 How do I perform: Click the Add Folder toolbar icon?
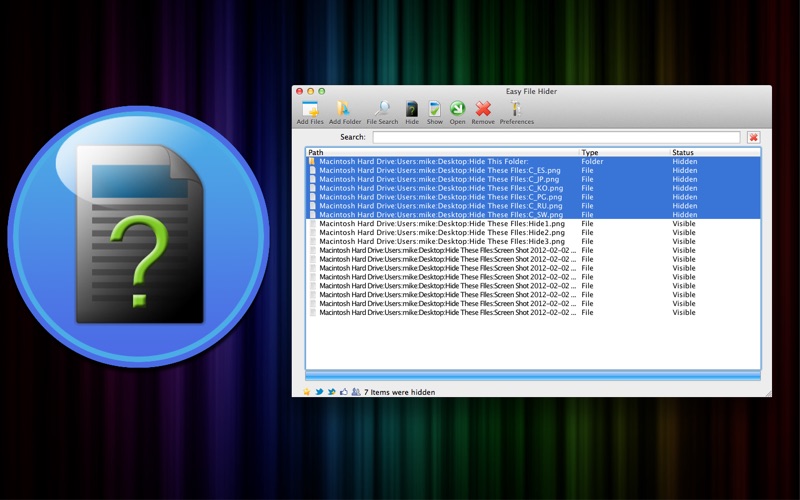[x=344, y=109]
